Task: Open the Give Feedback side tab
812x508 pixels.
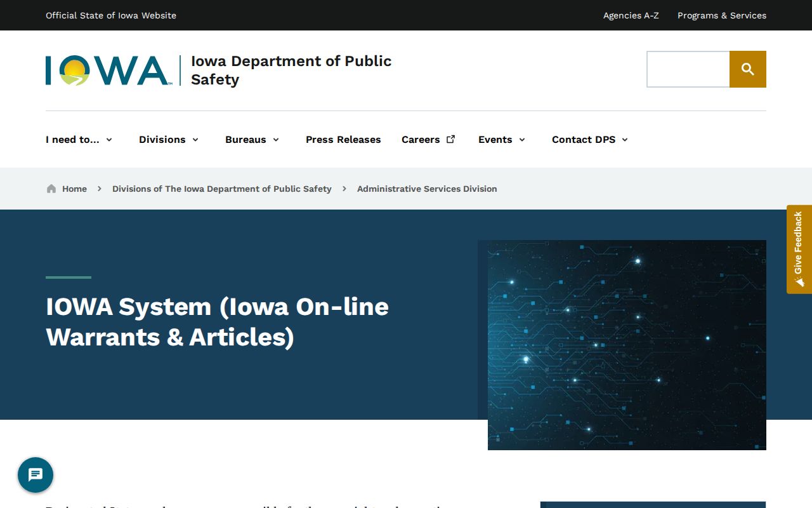Action: pos(799,249)
